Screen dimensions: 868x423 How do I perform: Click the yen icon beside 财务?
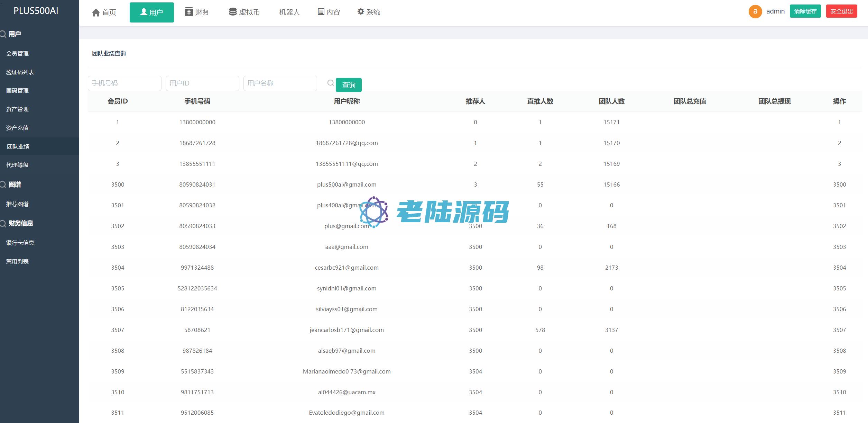pos(188,12)
